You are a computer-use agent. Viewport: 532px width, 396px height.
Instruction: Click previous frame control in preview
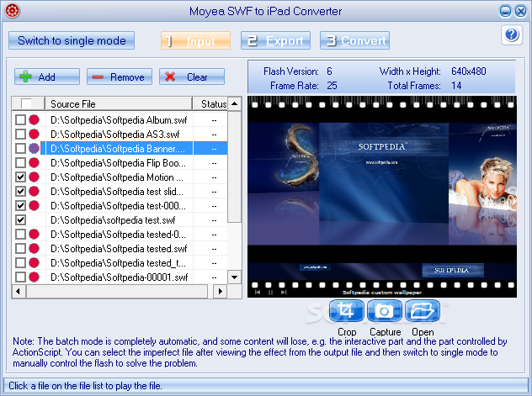pyautogui.click(x=258, y=292)
